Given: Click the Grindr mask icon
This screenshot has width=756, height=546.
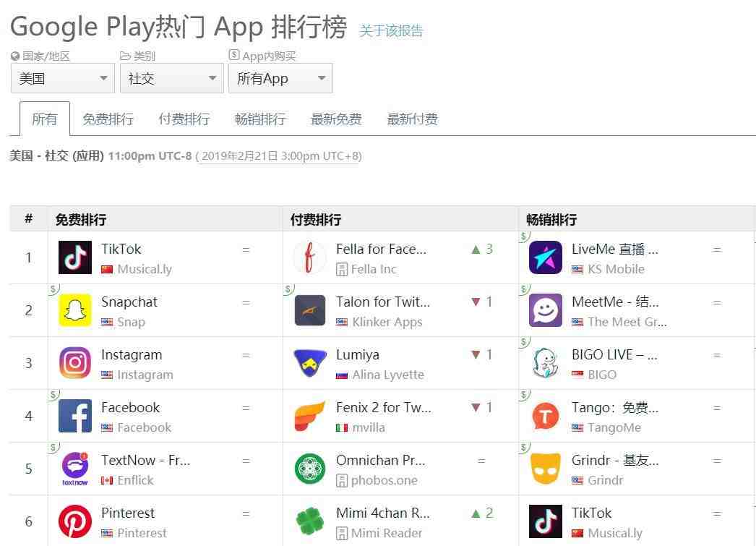Looking at the screenshot, I should 545,469.
